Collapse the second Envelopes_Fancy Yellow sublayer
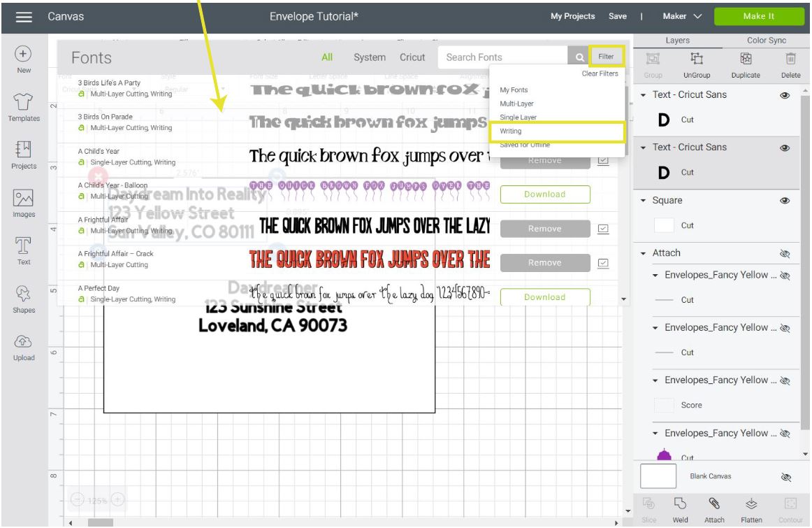The width and height of the screenshot is (812, 528). pos(655,328)
